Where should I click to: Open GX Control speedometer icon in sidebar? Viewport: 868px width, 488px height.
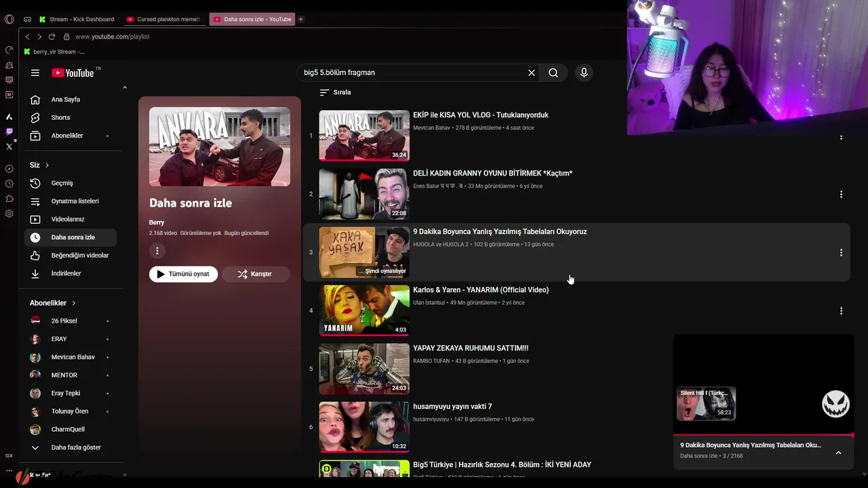pyautogui.click(x=9, y=49)
